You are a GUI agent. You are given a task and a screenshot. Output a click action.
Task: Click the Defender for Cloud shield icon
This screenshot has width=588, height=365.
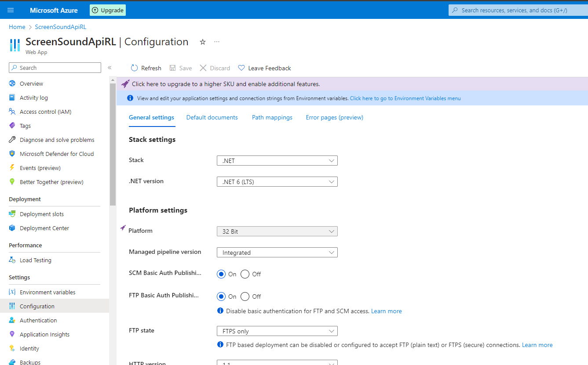(x=12, y=154)
